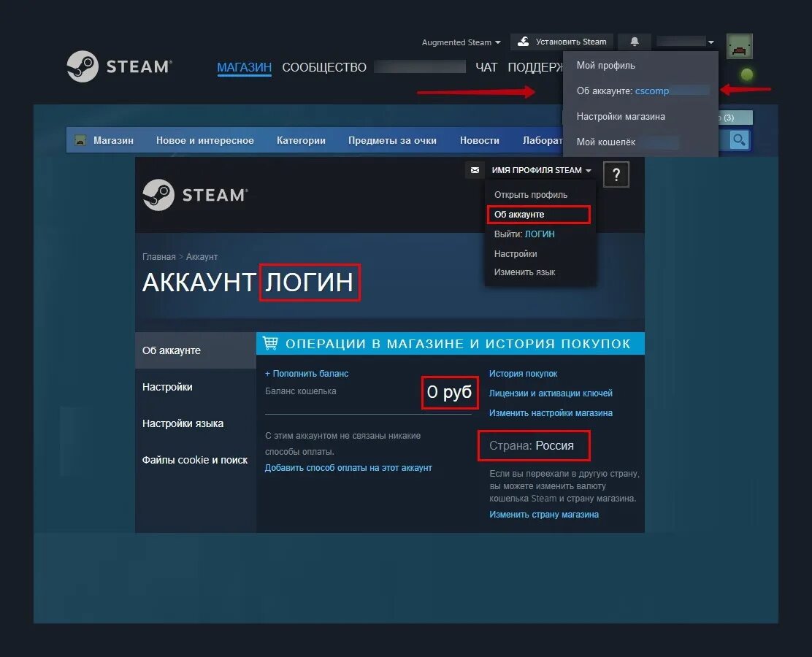
Task: Click the Steam logo in the top header
Action: 120,66
